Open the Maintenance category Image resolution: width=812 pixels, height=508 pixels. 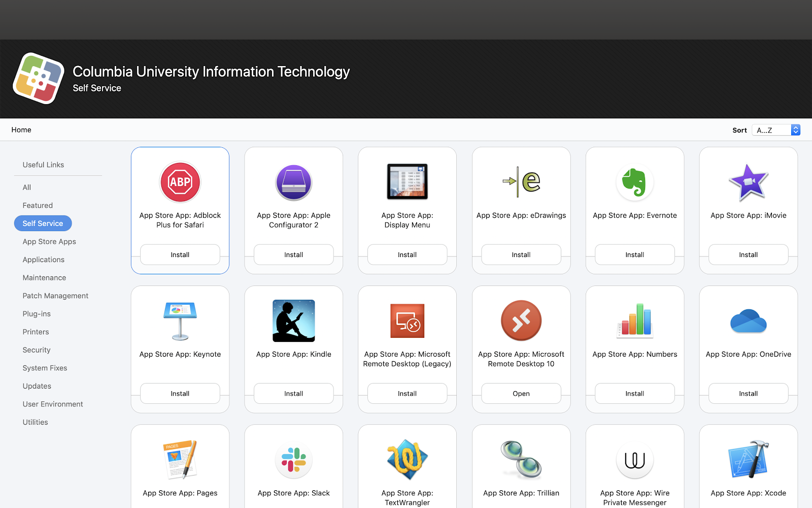point(44,278)
